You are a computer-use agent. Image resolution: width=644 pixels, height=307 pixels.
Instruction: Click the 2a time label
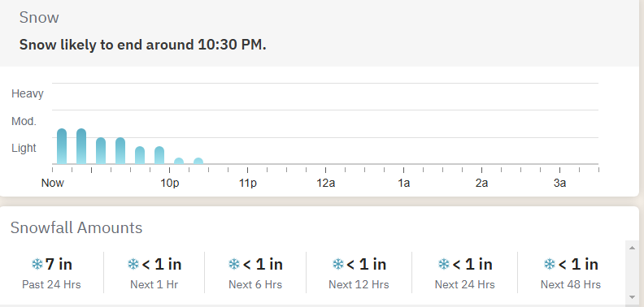(x=481, y=183)
